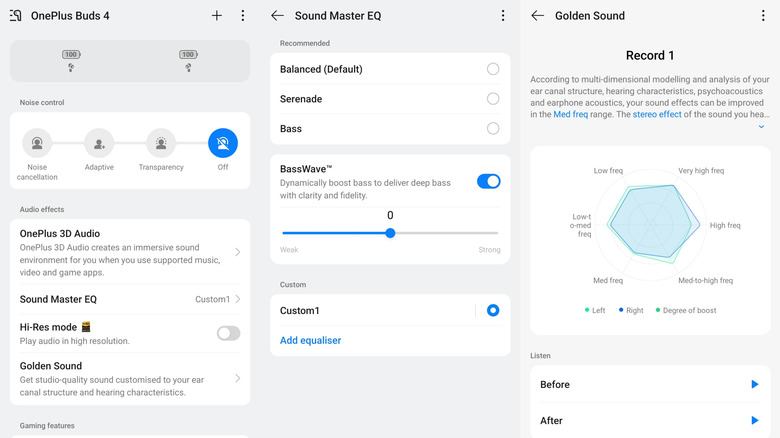Tap the Degree of boost legend entry
The image size is (780, 438).
[686, 310]
